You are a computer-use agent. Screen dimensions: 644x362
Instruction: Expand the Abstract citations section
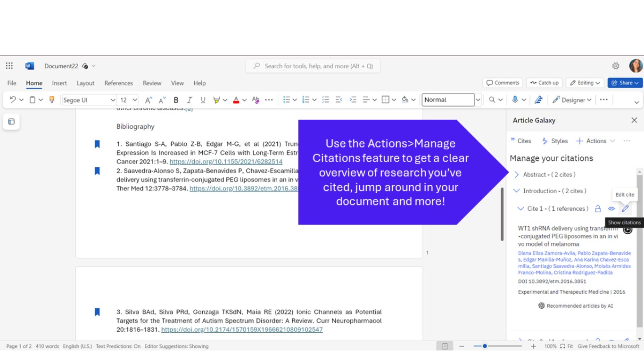[516, 175]
